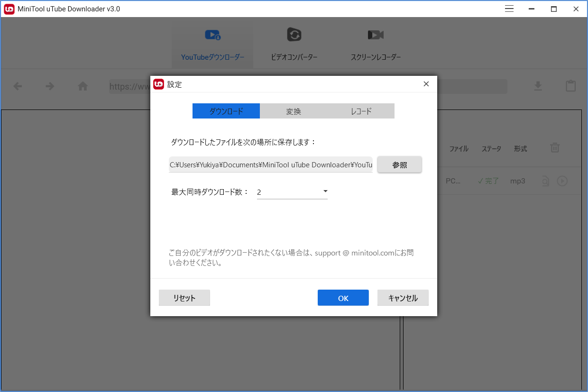Click the home icon in navigation bar
Viewport: 588px width, 392px height.
(x=83, y=86)
